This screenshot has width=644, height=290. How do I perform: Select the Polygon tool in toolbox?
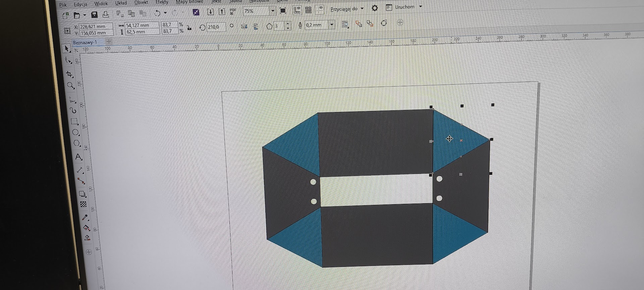click(77, 143)
